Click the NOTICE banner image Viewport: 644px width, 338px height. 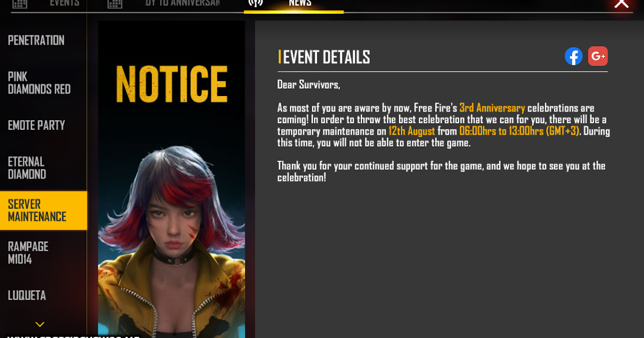pyautogui.click(x=172, y=179)
